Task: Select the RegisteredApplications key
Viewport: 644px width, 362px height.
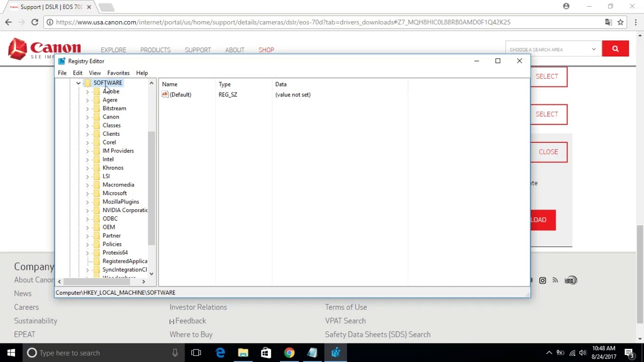Action: (x=125, y=261)
